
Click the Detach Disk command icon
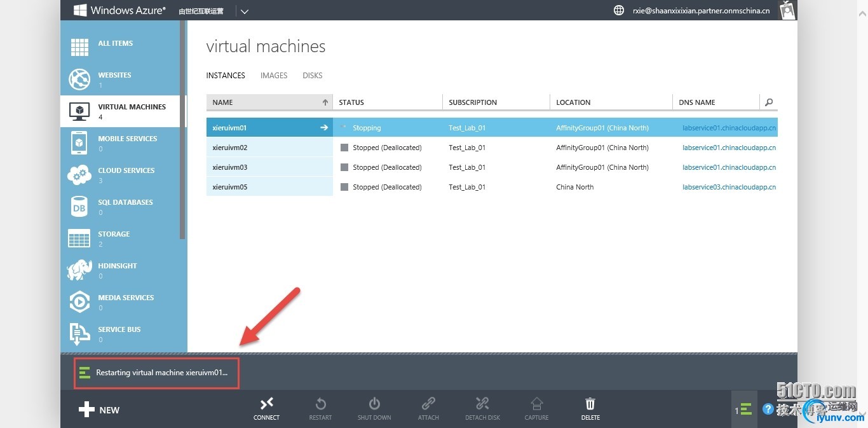click(x=482, y=403)
